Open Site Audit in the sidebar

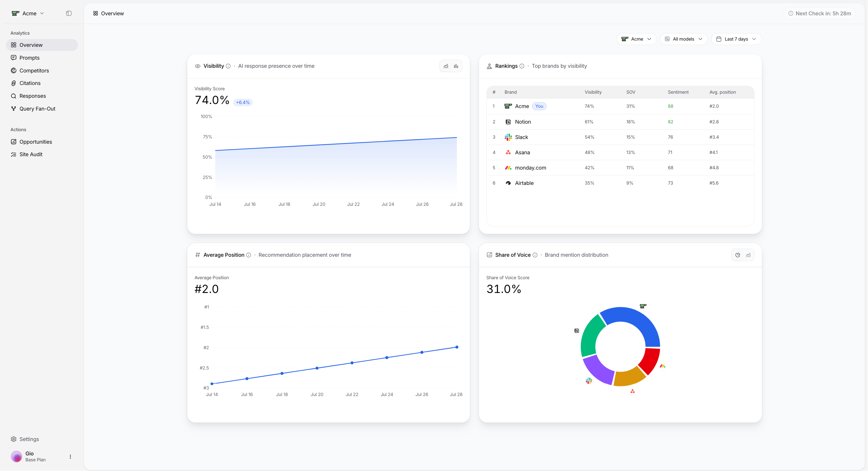(x=42, y=154)
